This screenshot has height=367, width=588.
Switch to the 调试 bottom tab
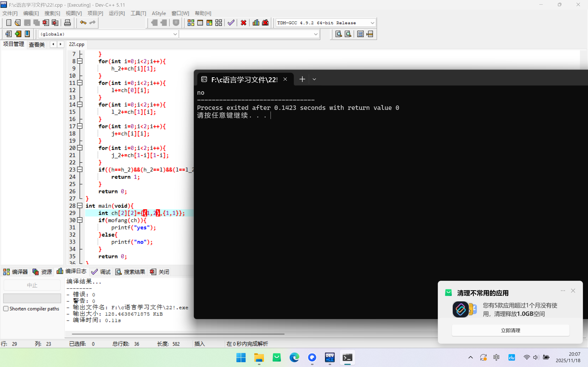click(101, 272)
